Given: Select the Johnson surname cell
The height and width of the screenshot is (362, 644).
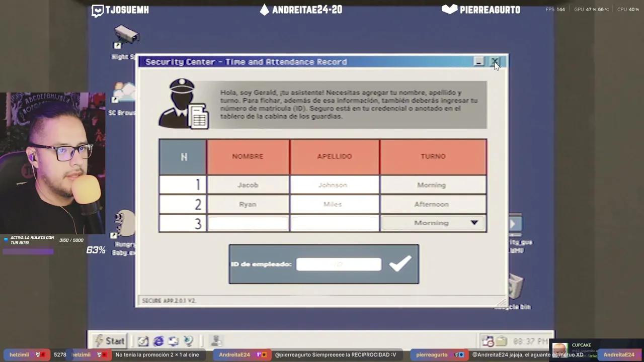Looking at the screenshot, I should (335, 185).
